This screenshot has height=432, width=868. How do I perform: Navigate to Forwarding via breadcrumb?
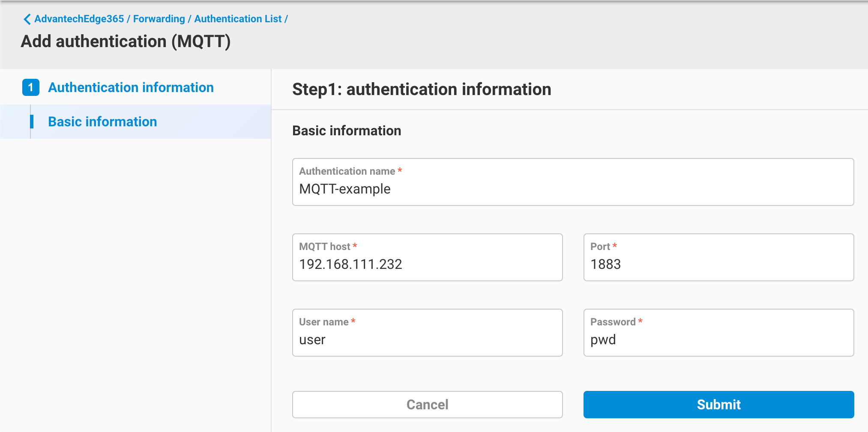point(159,19)
